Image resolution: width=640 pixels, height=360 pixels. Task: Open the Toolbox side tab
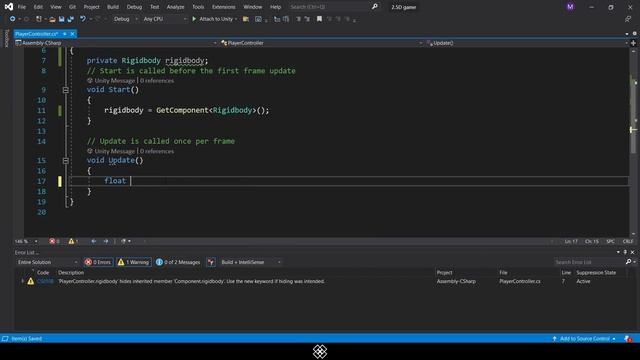6,38
